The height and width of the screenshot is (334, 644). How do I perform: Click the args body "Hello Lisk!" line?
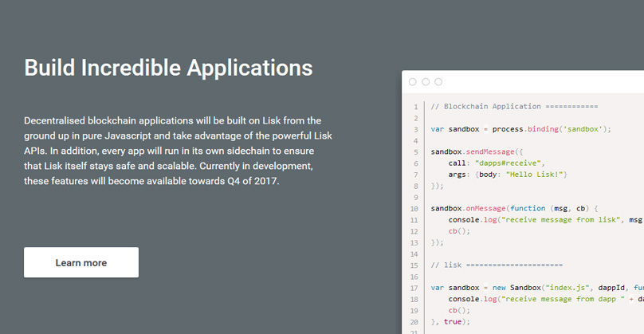(x=508, y=175)
